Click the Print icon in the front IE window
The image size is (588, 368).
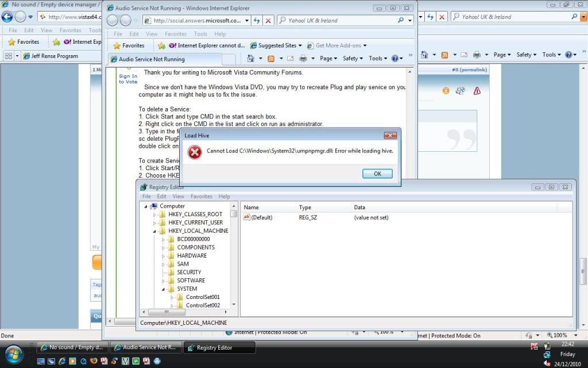(303, 58)
